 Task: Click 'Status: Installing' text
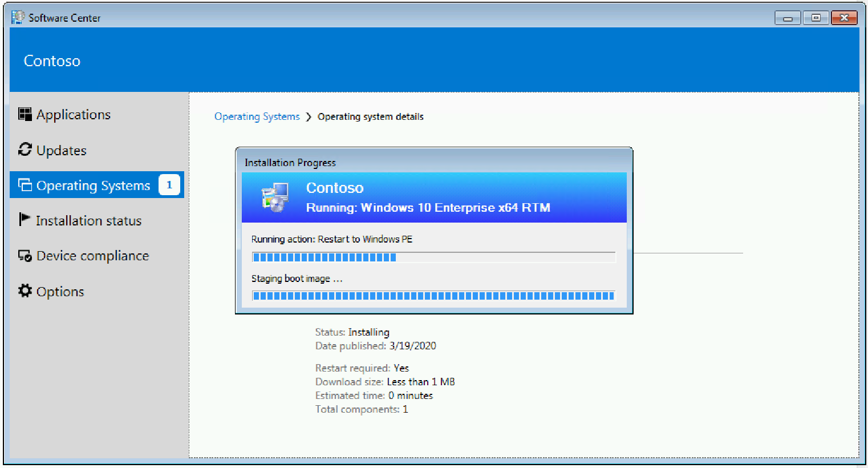point(352,332)
